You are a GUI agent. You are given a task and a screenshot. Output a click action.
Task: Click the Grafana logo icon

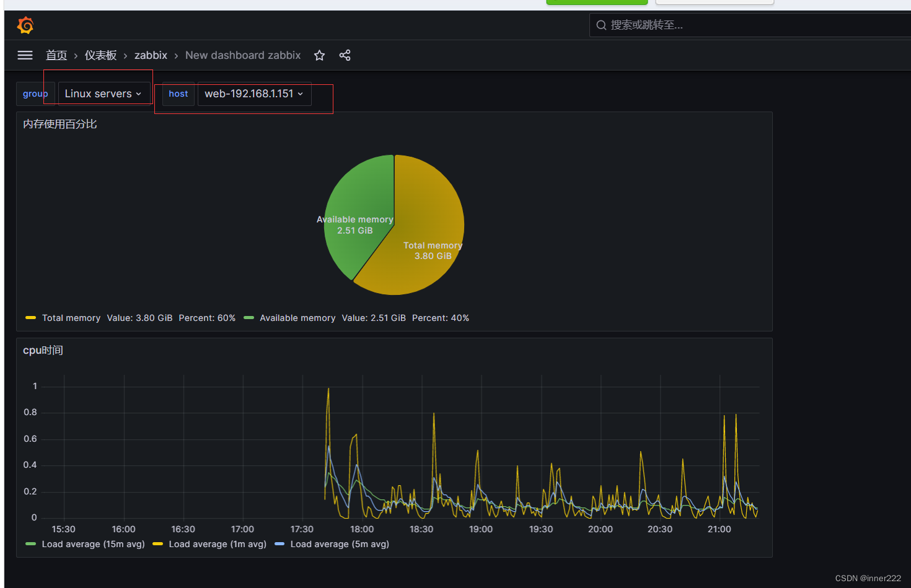point(25,25)
